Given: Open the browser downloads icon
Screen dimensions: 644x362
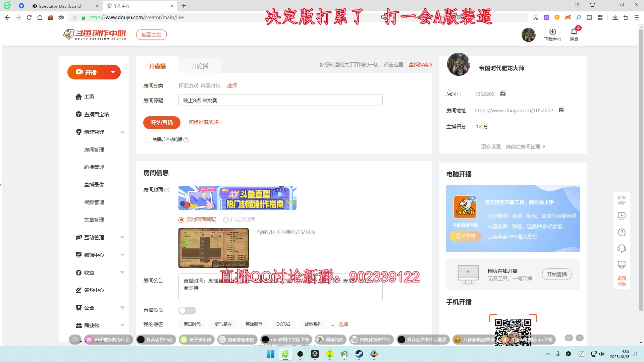Looking at the screenshot, I should click(615, 17).
